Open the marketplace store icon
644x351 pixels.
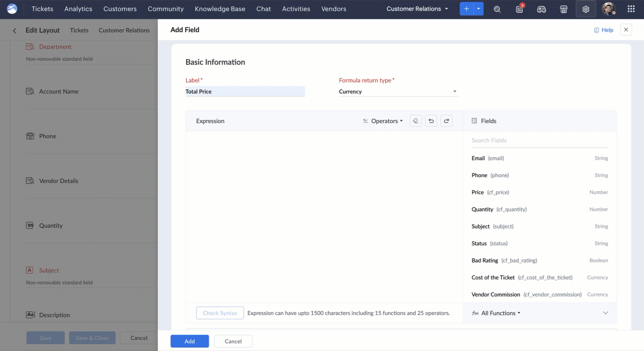(x=563, y=9)
